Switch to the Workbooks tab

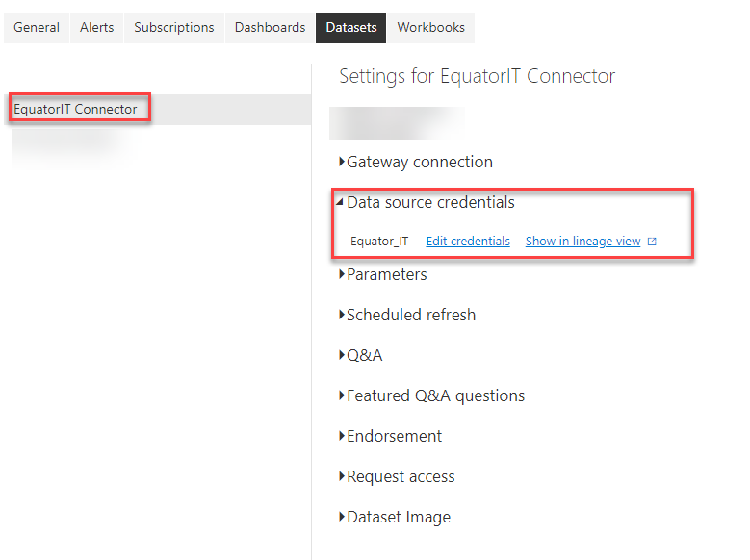[430, 28]
